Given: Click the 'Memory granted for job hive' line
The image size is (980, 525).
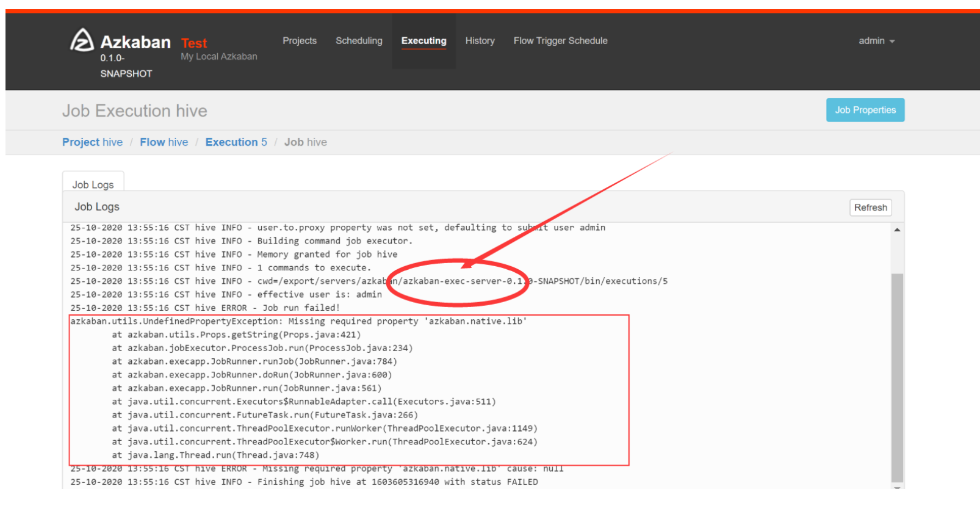Looking at the screenshot, I should (234, 254).
